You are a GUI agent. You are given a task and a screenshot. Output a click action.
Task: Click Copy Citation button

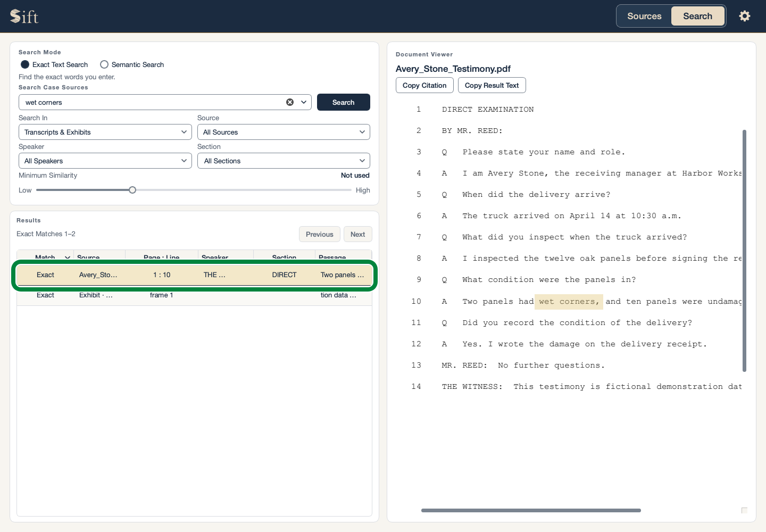(424, 85)
